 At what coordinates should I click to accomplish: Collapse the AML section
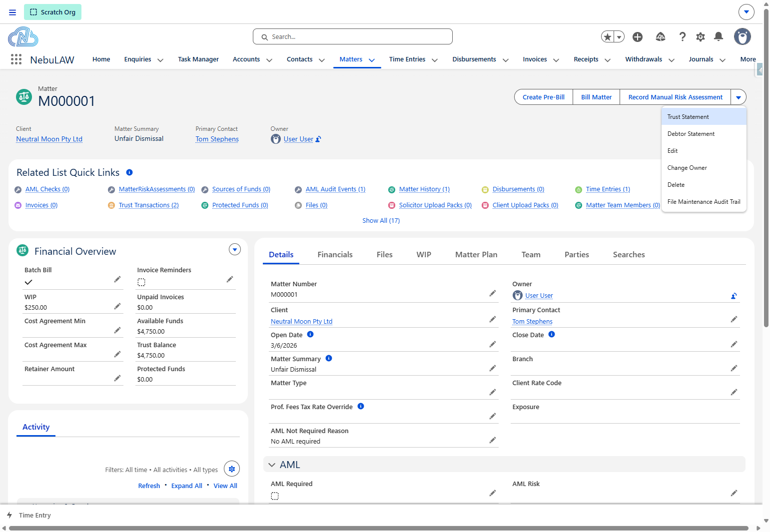(272, 465)
